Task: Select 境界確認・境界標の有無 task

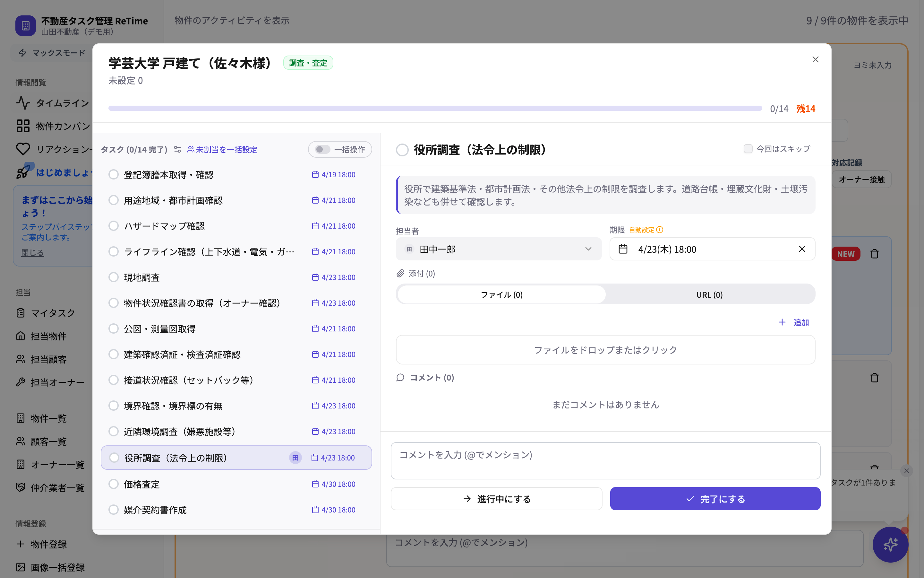Action: pos(236,406)
